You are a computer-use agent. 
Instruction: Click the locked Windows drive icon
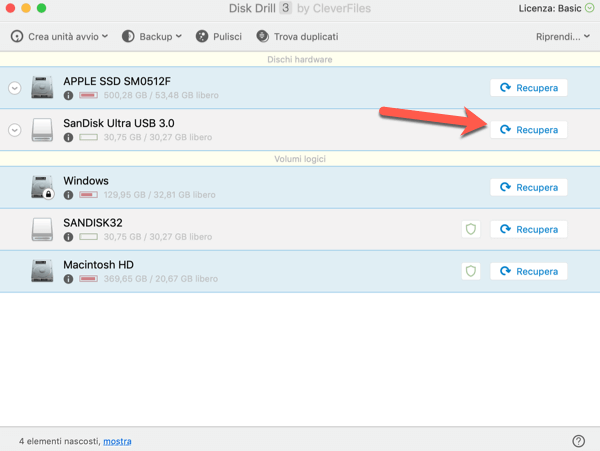pyautogui.click(x=42, y=187)
